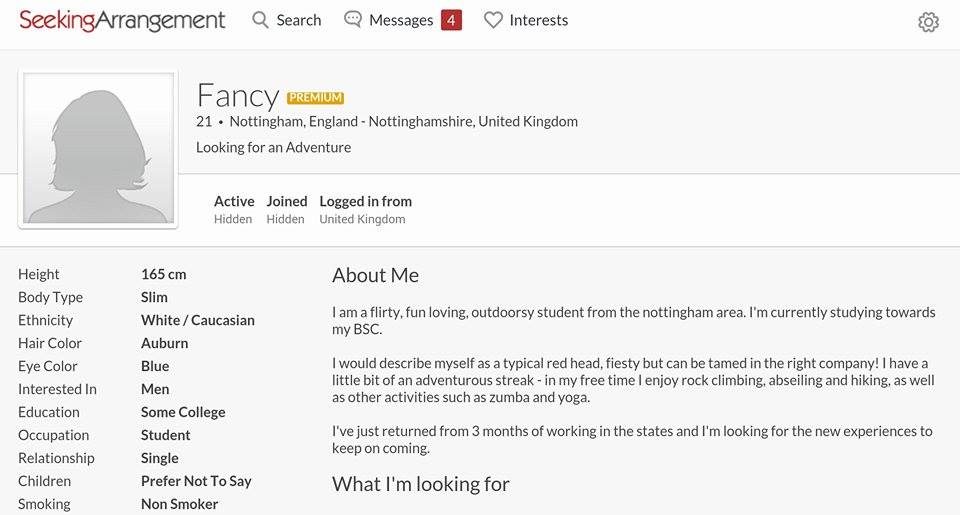The width and height of the screenshot is (960, 515).
Task: Open the settings gear icon
Action: coord(928,22)
